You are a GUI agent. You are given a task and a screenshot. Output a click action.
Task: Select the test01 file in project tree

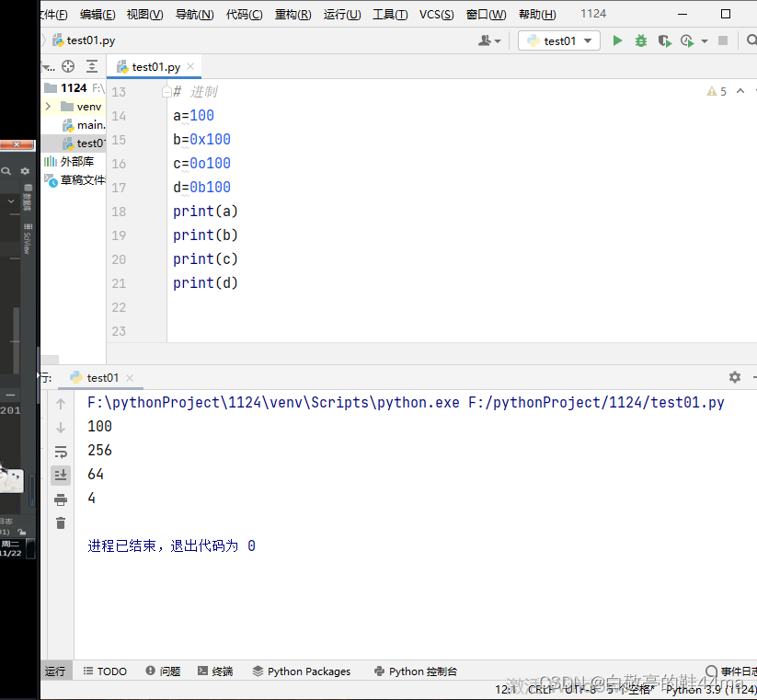coord(84,143)
